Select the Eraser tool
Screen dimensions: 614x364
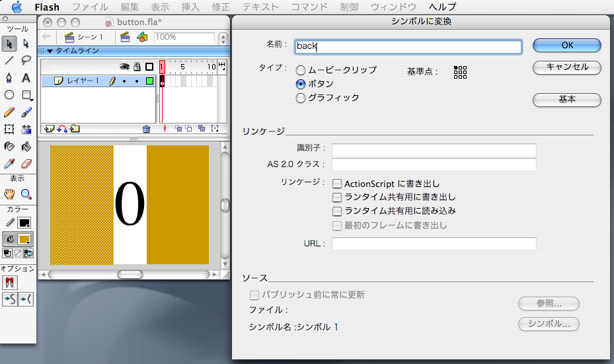pyautogui.click(x=26, y=163)
